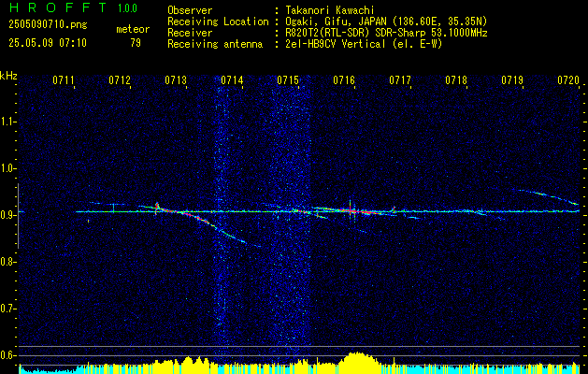588x374 pixels.
Task: Click the 0719 time marker
Action: (512, 80)
